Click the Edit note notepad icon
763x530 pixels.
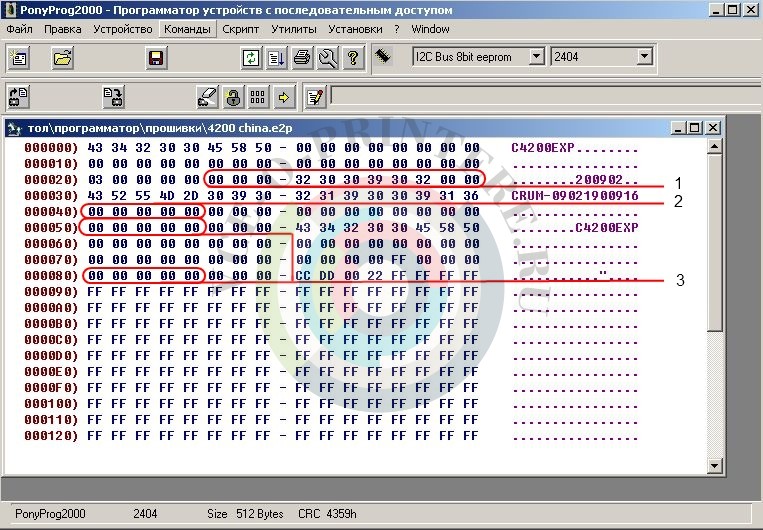pos(315,97)
